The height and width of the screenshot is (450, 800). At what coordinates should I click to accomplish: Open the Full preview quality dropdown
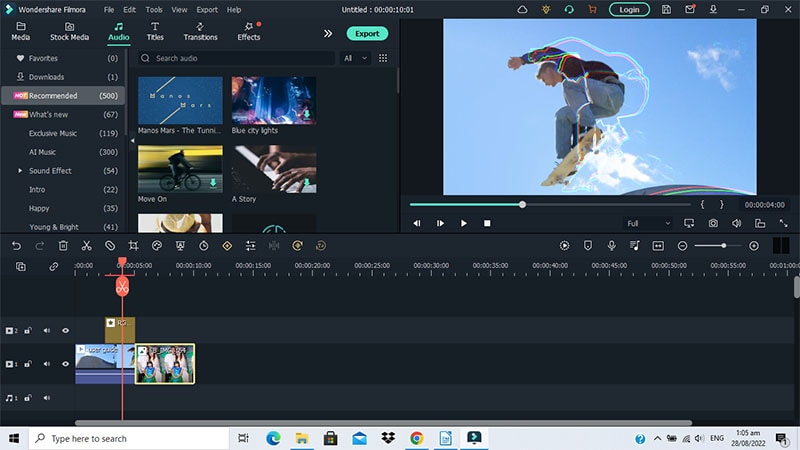click(648, 223)
